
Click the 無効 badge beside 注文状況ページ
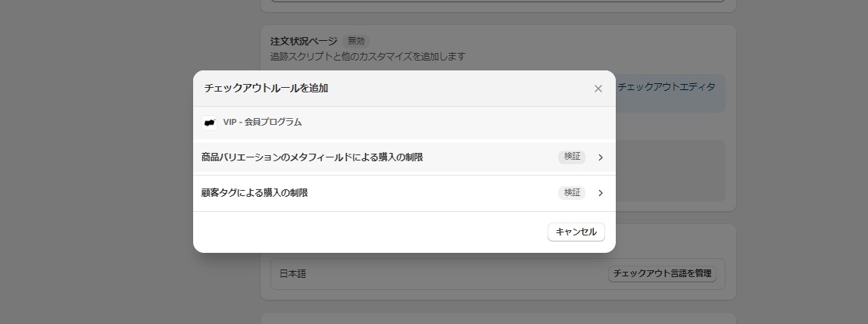(356, 42)
